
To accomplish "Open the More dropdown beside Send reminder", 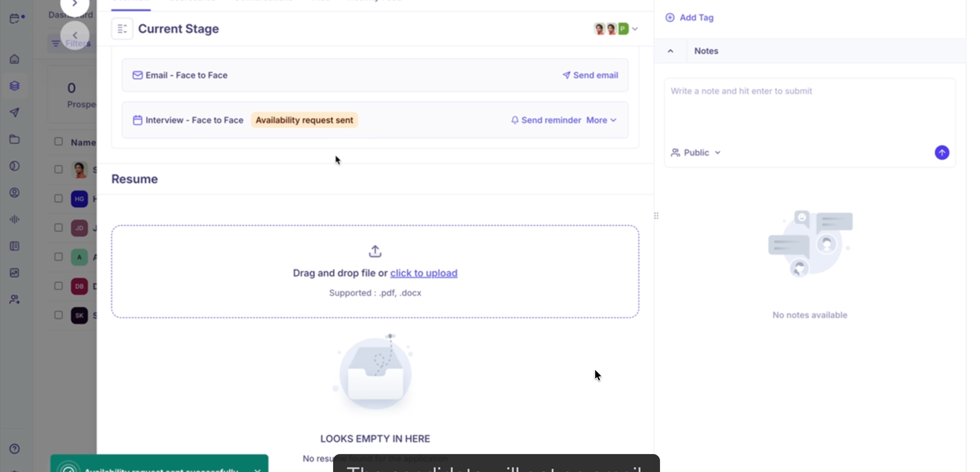I will coord(599,119).
